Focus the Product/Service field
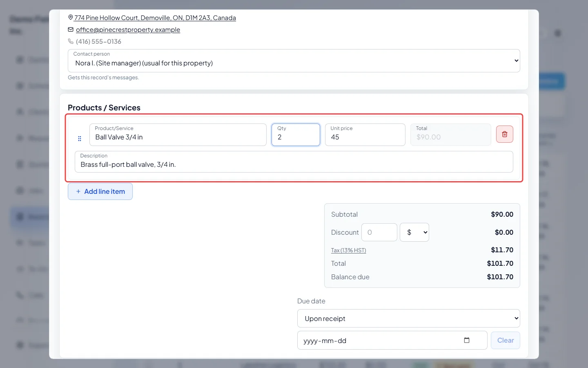The width and height of the screenshot is (588, 368). click(x=178, y=135)
